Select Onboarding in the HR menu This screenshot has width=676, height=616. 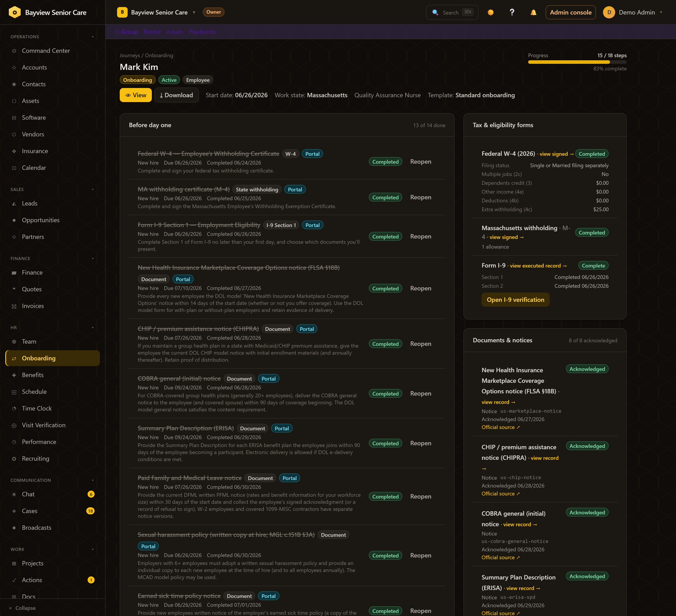[52, 358]
